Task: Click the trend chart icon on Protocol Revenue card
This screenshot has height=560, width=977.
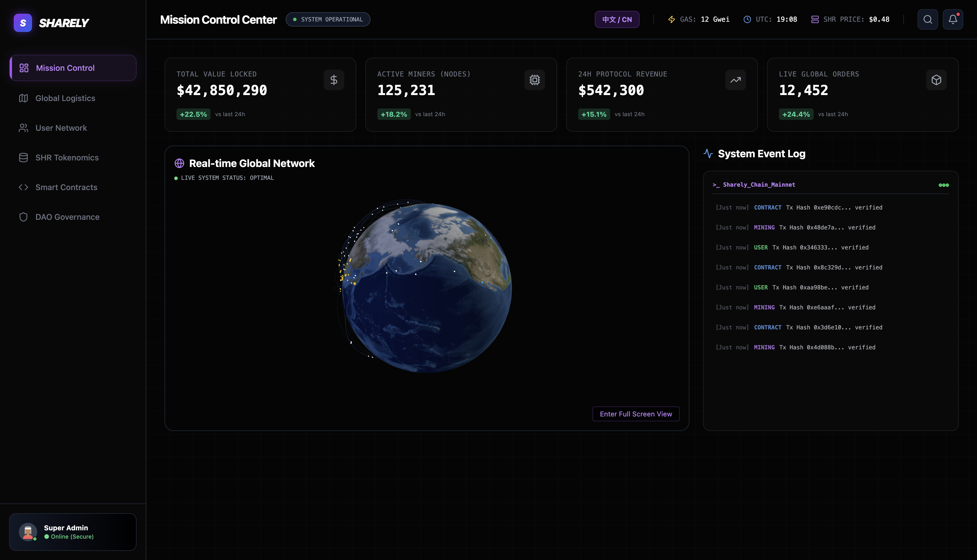Action: 736,80
